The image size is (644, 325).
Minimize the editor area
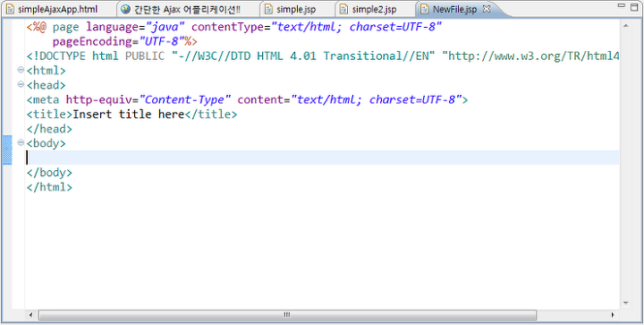click(x=622, y=5)
